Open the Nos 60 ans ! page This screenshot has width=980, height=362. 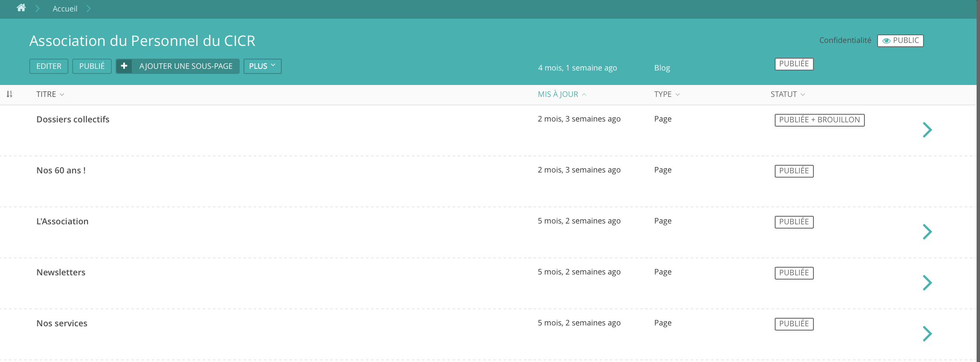(x=61, y=170)
